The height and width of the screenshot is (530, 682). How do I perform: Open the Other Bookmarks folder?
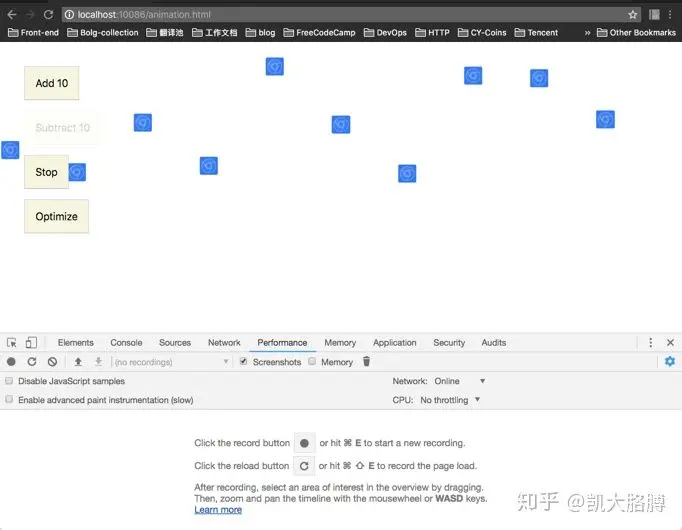pos(636,33)
